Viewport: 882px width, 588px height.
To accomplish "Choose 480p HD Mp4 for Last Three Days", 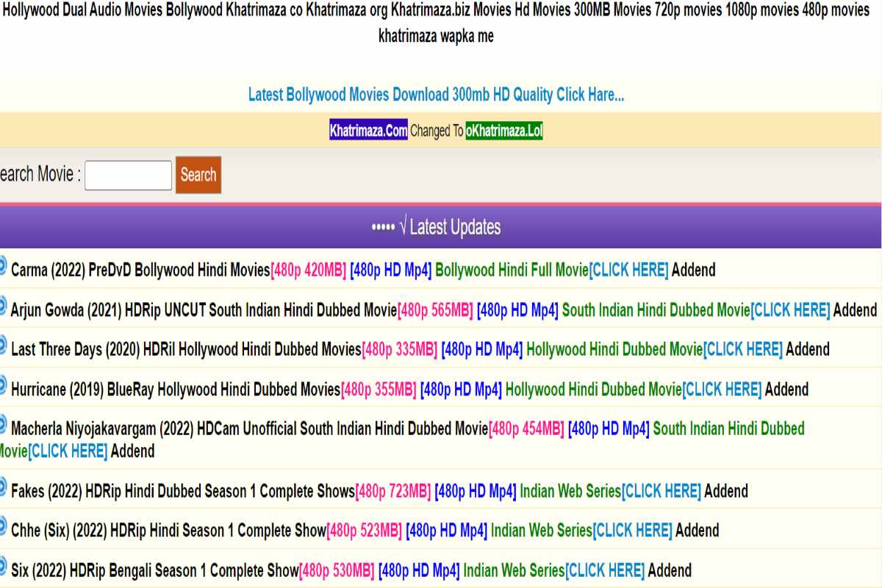I will pos(482,350).
